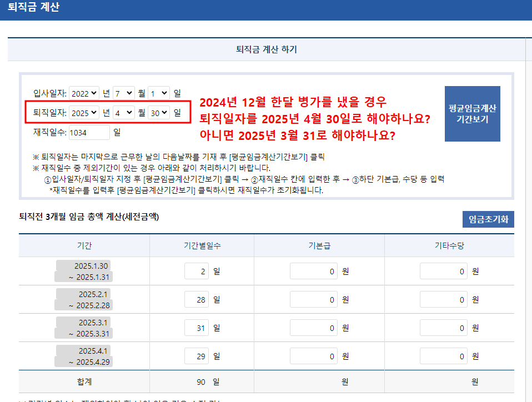Click the days field for 2025.1.30 period
This screenshot has width=532, height=402.
[x=197, y=271]
